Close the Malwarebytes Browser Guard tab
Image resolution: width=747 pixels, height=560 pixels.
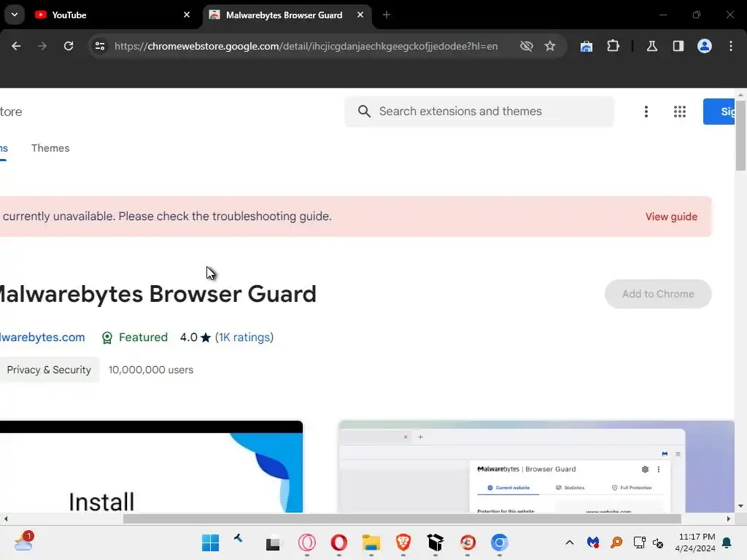coord(360,15)
